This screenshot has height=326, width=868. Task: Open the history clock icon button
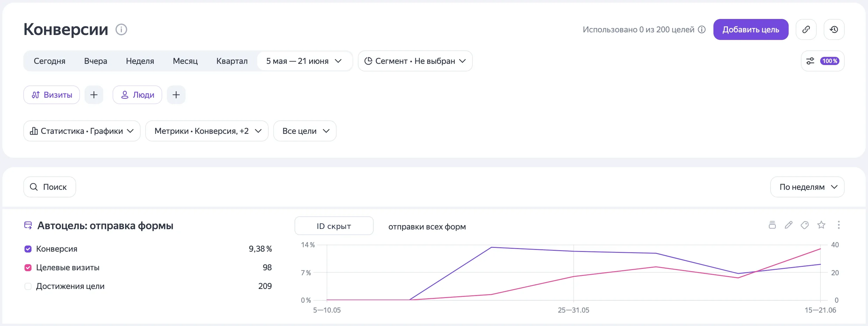[834, 30]
